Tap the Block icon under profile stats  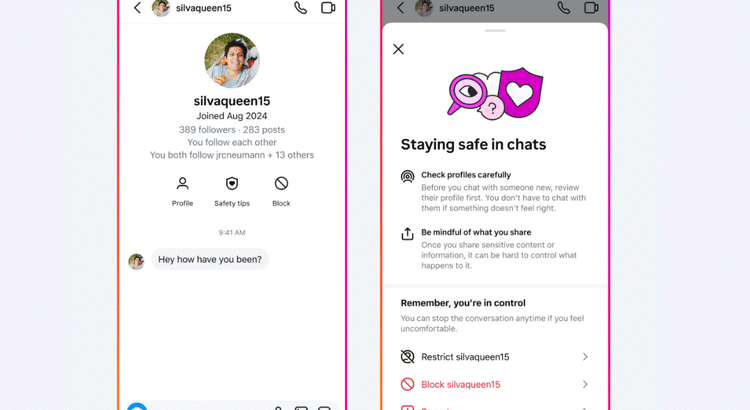[x=281, y=184]
